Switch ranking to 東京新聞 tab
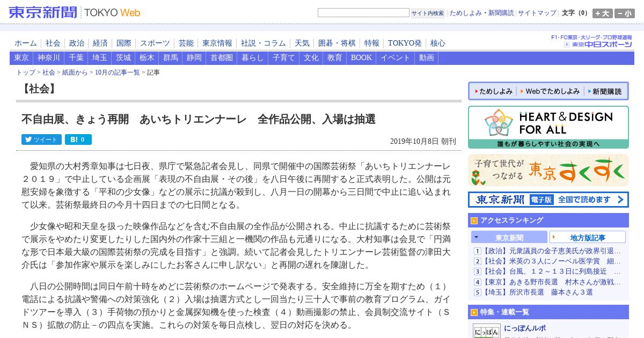 (509, 237)
